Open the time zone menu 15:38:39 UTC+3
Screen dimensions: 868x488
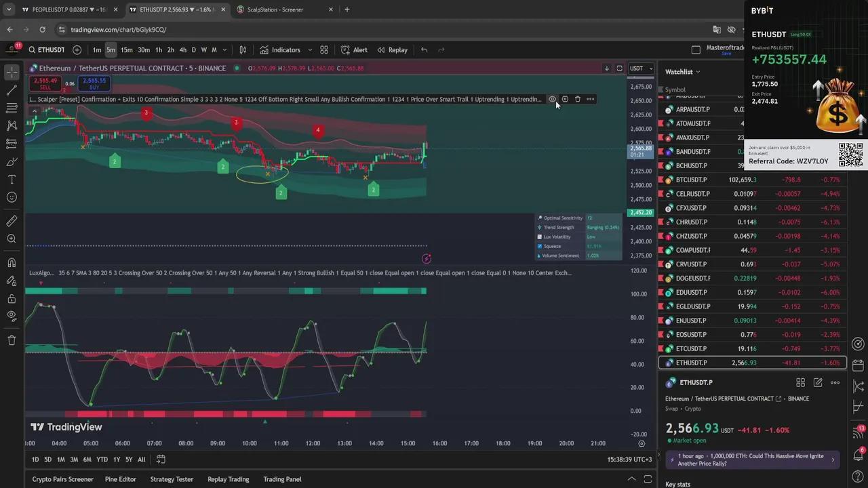630,460
